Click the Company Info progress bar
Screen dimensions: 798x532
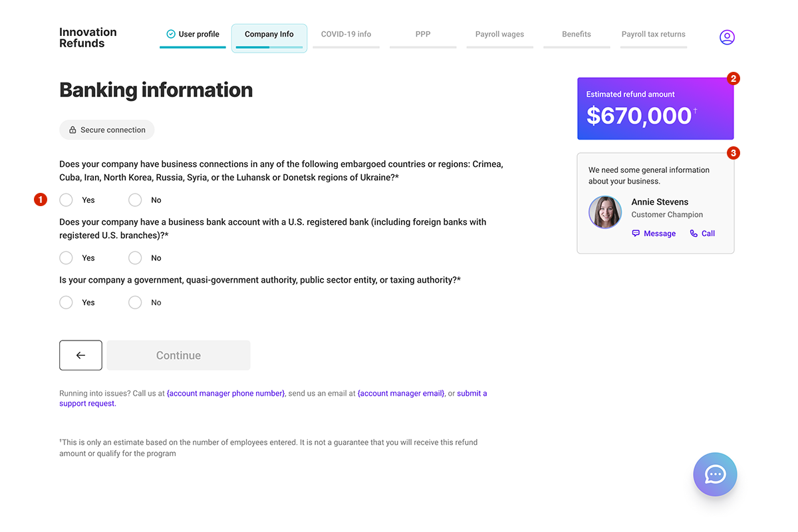coord(269,47)
